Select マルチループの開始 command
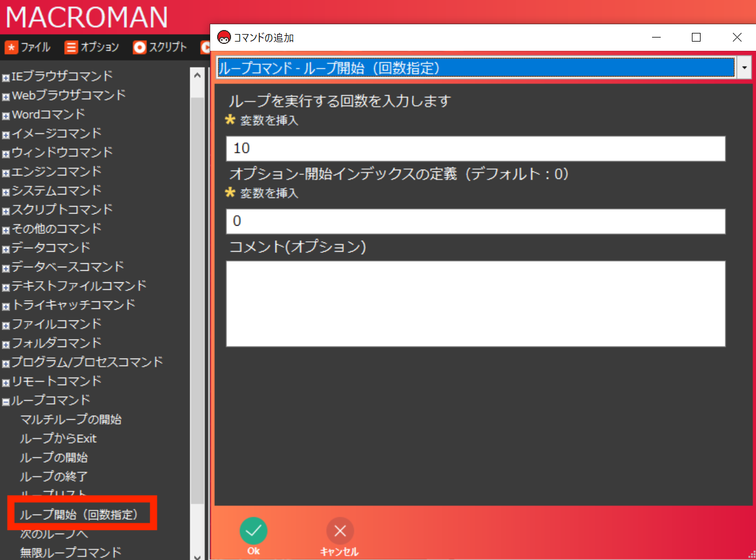 click(x=71, y=419)
